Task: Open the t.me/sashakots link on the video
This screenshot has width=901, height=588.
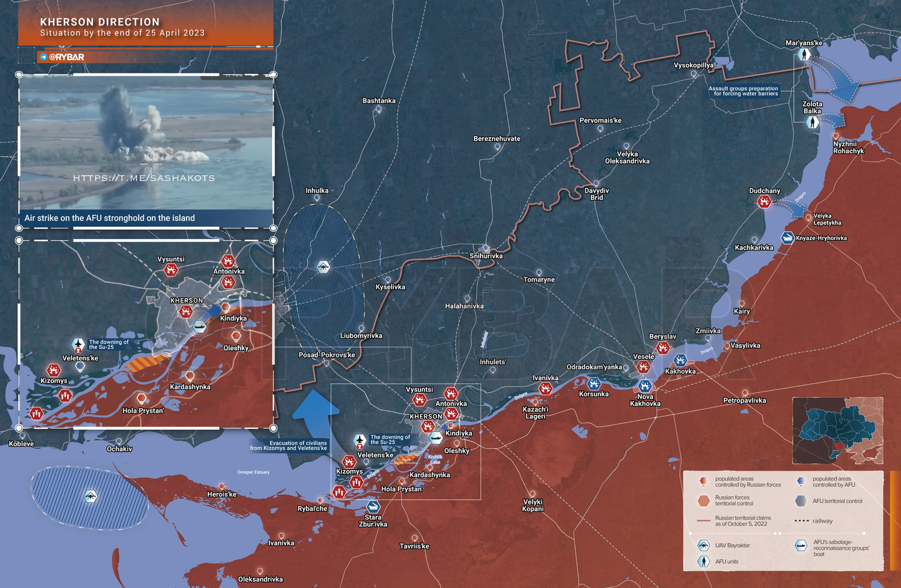Action: tap(144, 178)
